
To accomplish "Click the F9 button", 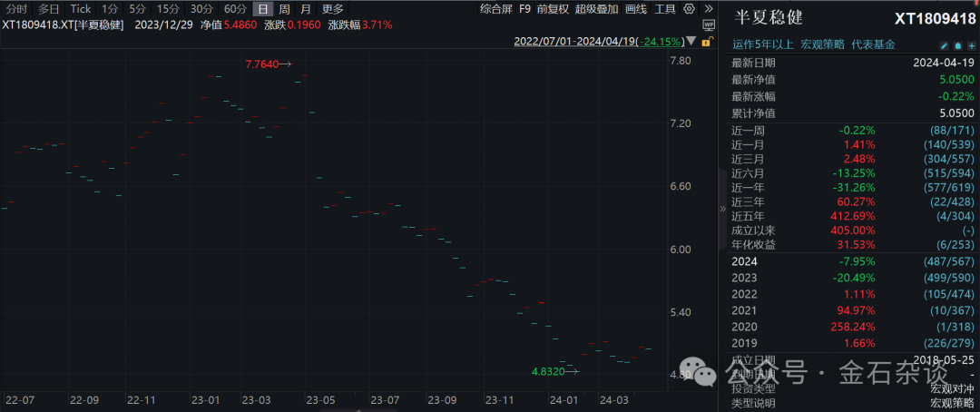I will point(524,9).
